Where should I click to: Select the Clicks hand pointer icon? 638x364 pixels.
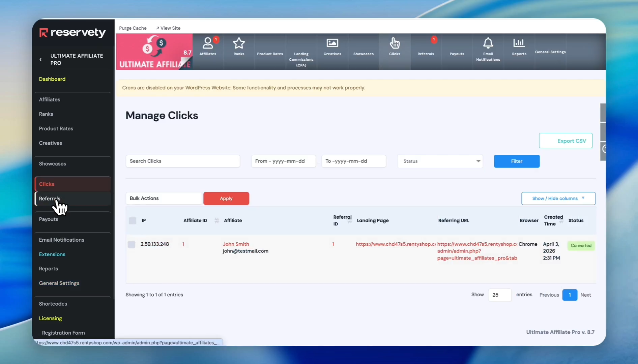click(x=395, y=43)
